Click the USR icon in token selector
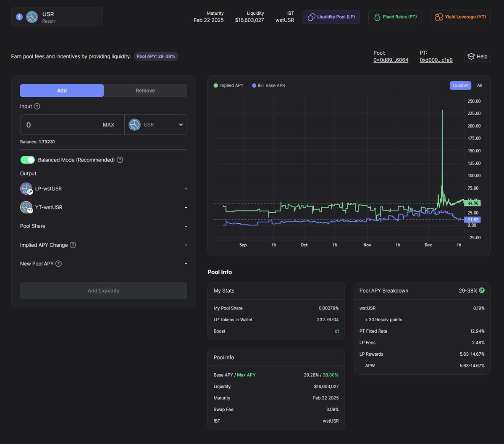The image size is (504, 444). click(134, 124)
